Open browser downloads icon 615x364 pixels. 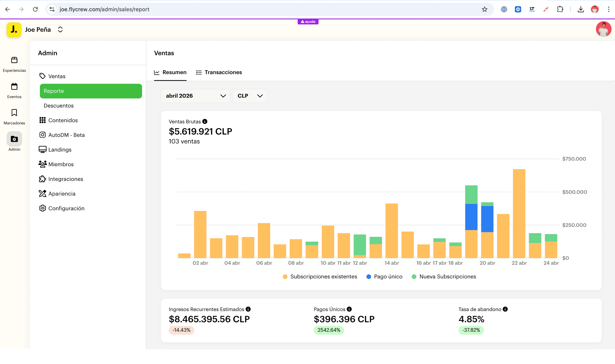(581, 9)
